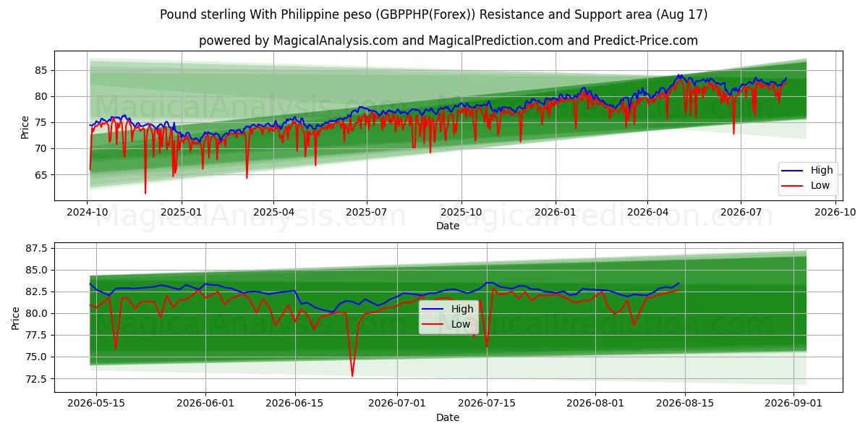Click 'High' in the top chart legend
The image size is (868, 434).
coord(822,171)
